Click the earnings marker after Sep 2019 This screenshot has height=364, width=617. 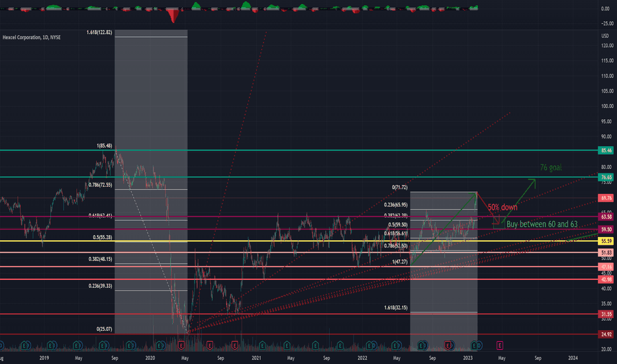pyautogui.click(x=128, y=345)
